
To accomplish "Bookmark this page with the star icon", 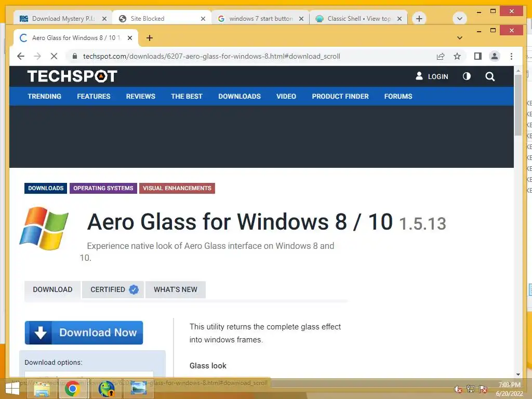I will tap(457, 56).
